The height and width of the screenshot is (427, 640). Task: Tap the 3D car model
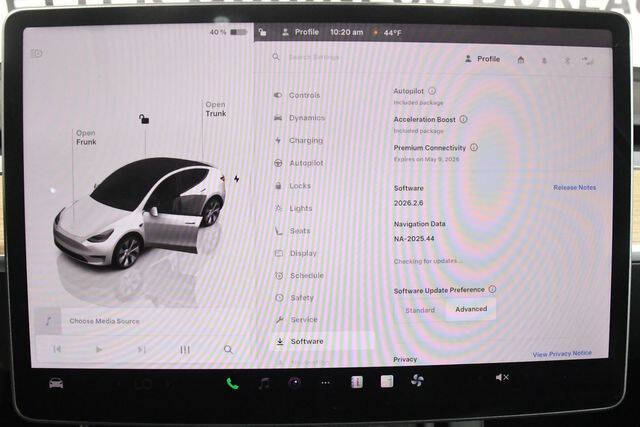tap(139, 212)
